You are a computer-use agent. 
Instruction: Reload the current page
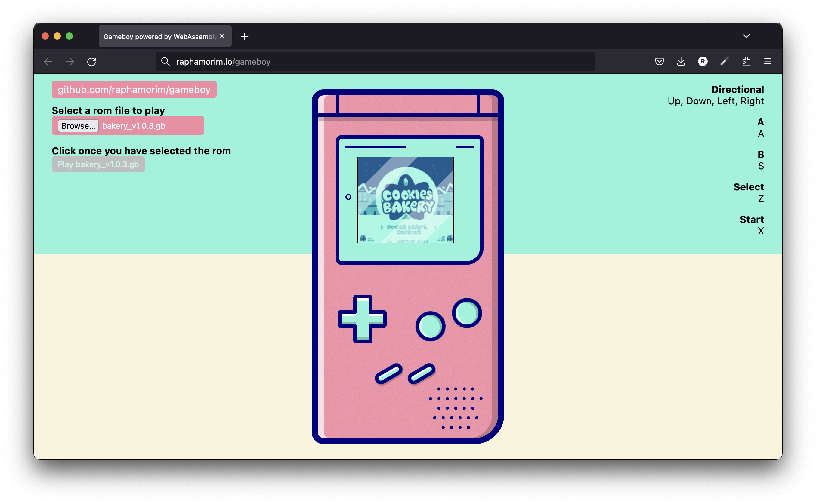point(91,62)
